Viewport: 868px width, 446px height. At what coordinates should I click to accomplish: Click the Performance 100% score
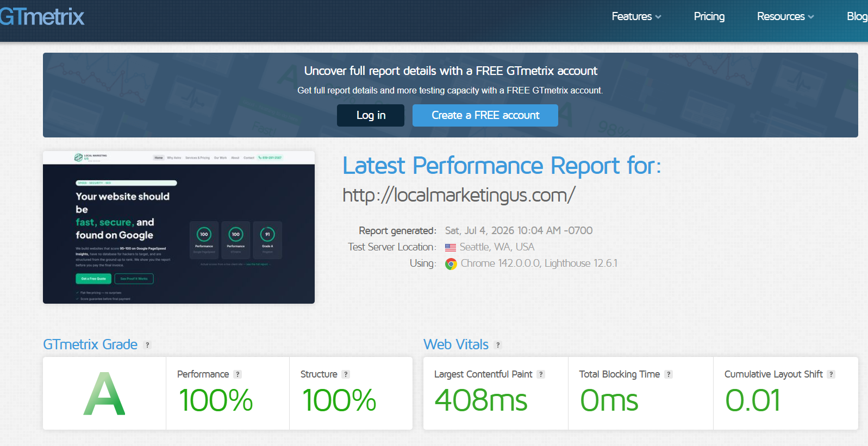point(216,400)
